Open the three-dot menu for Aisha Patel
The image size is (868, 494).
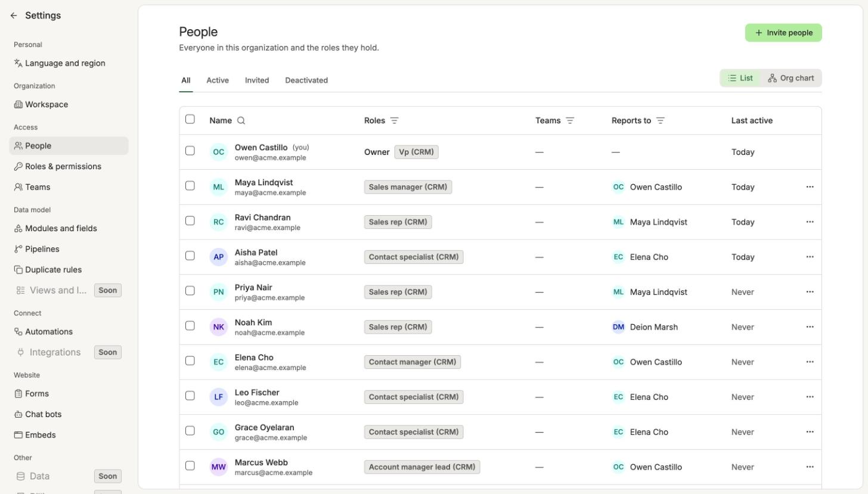(x=810, y=257)
